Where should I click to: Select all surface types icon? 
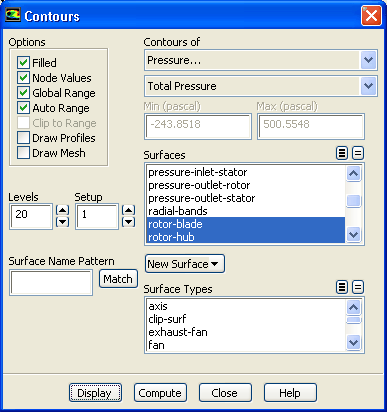click(342, 287)
